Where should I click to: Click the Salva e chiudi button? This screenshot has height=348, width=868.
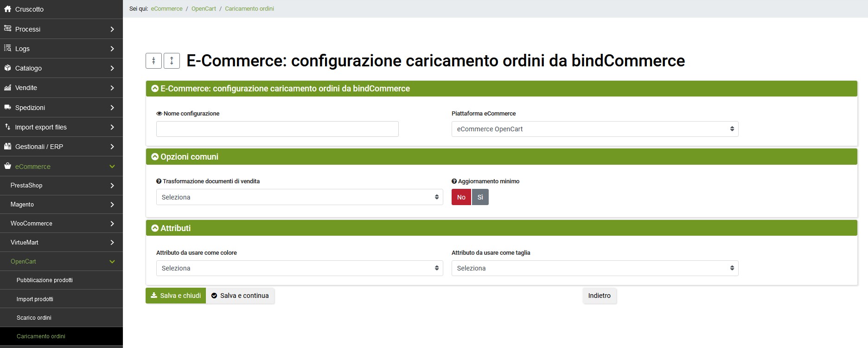point(176,296)
